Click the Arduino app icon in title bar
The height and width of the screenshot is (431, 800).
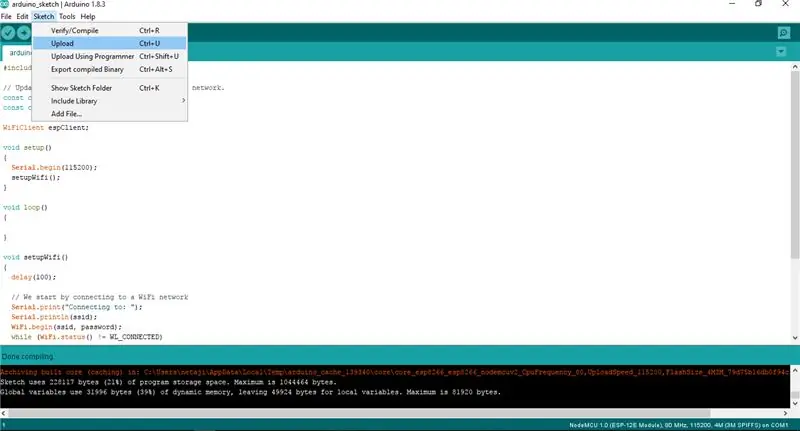point(5,4)
